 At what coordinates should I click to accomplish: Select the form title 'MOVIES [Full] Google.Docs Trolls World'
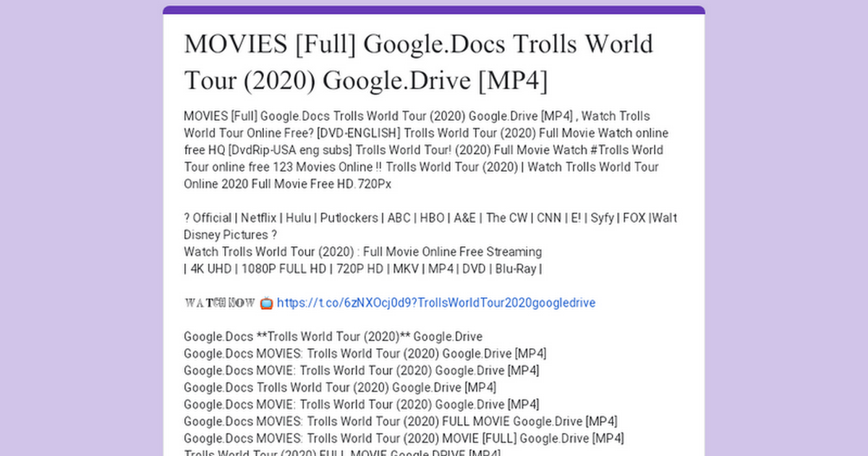point(419,43)
